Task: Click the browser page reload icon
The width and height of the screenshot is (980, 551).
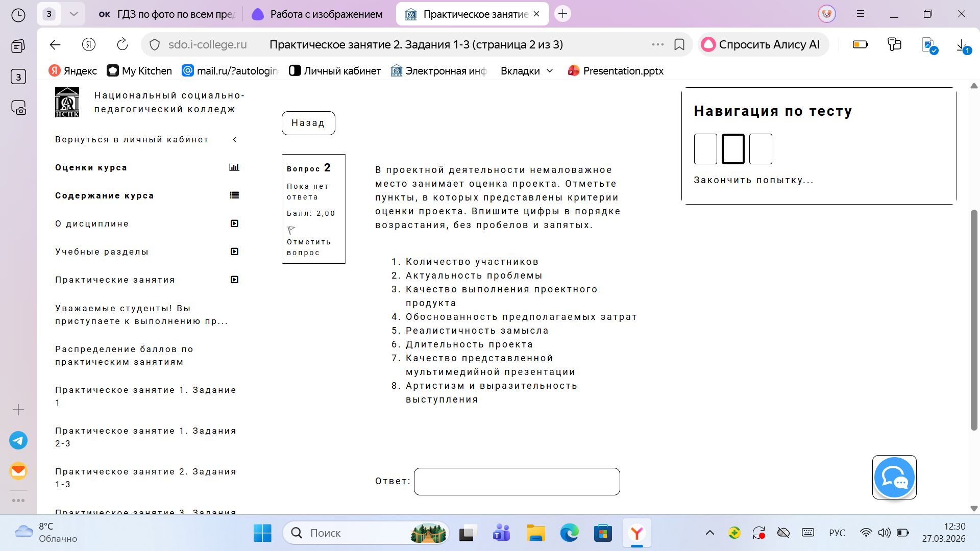Action: point(122,44)
